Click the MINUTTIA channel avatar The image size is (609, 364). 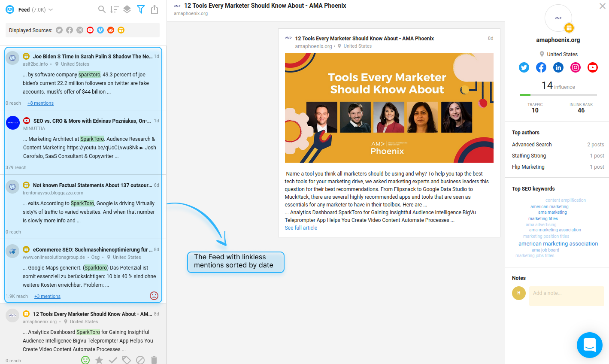coord(13,123)
